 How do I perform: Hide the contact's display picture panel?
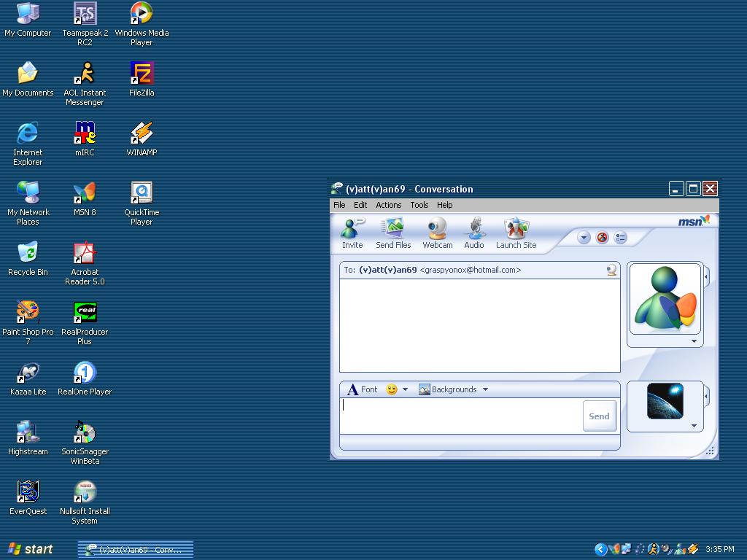706,277
